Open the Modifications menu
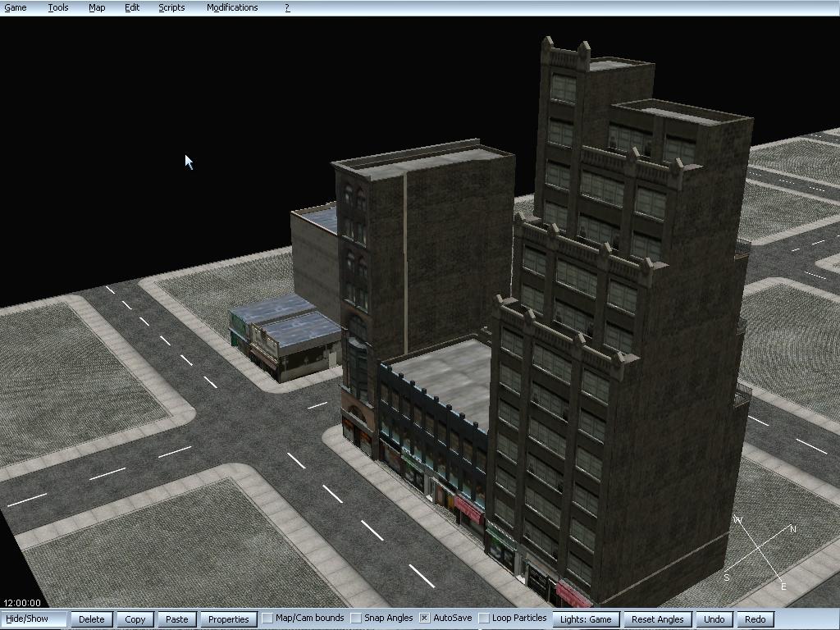This screenshot has width=840, height=630. click(232, 7)
